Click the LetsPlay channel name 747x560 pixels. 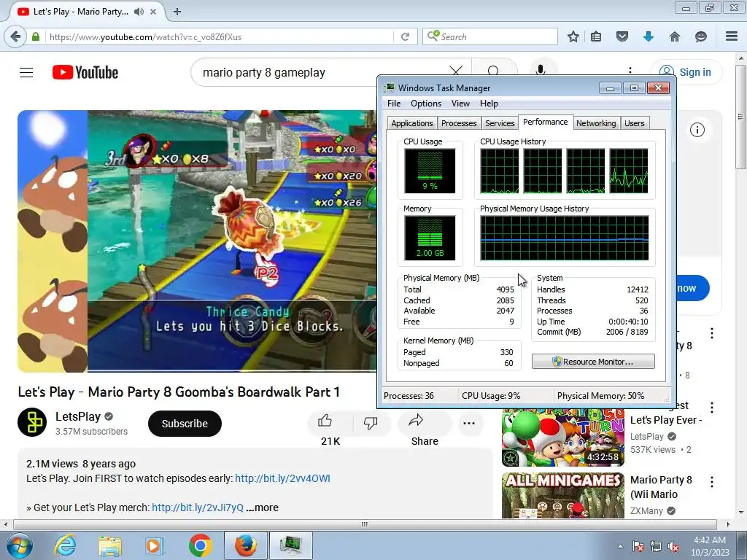pos(77,416)
